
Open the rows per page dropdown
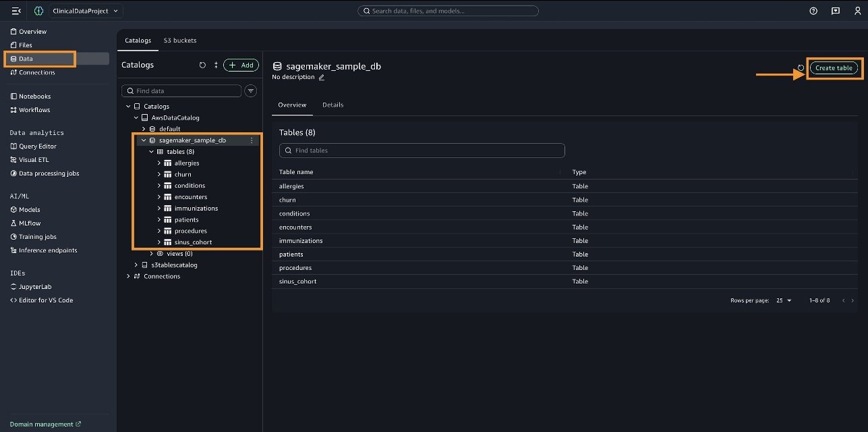(x=782, y=300)
